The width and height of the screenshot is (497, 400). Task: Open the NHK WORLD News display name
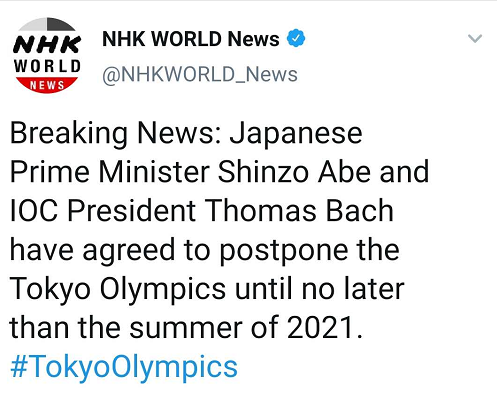pyautogui.click(x=191, y=39)
